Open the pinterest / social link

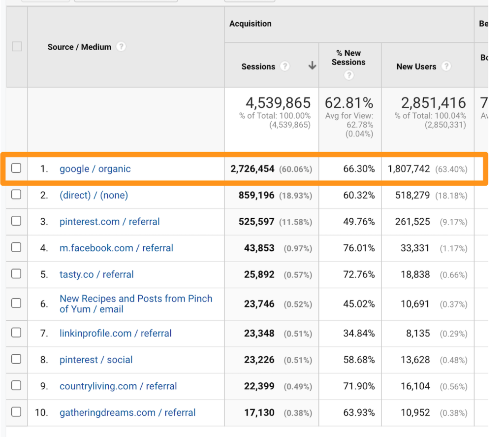96,360
